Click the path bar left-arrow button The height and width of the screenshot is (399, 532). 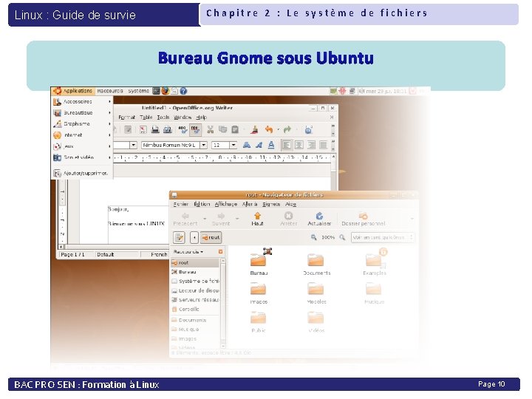pyautogui.click(x=194, y=237)
